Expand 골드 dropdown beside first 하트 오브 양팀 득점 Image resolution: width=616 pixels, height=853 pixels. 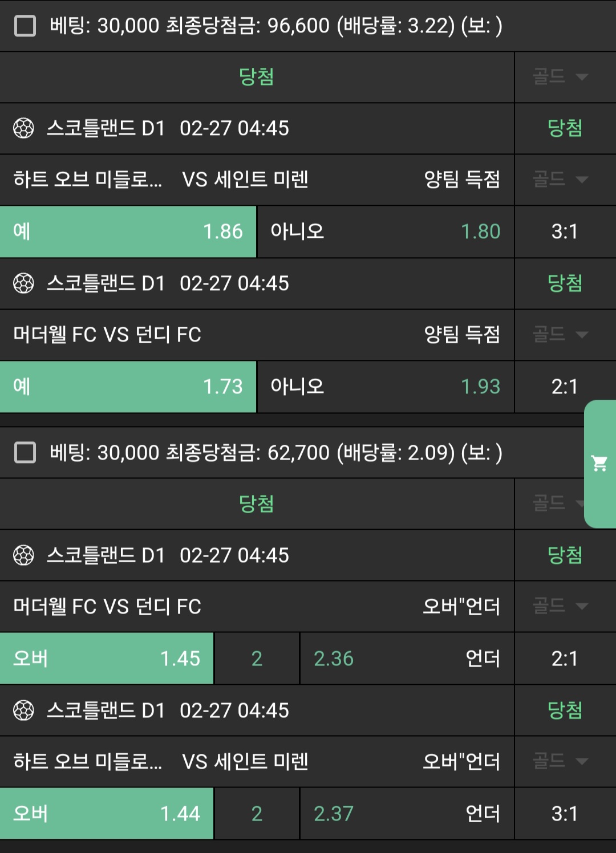pos(560,180)
